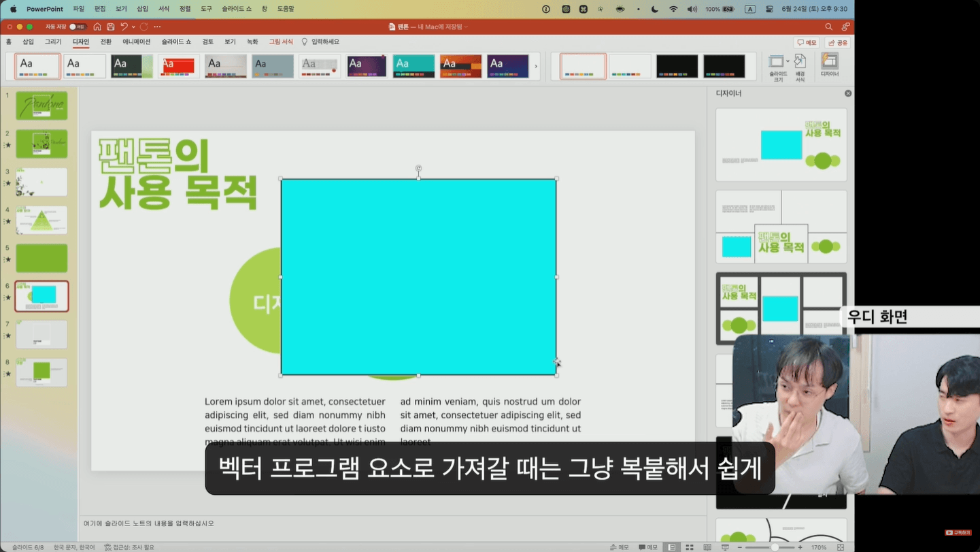The width and height of the screenshot is (980, 552).
Task: Choose the third dark-bordered Designer layout
Action: pyautogui.click(x=781, y=309)
